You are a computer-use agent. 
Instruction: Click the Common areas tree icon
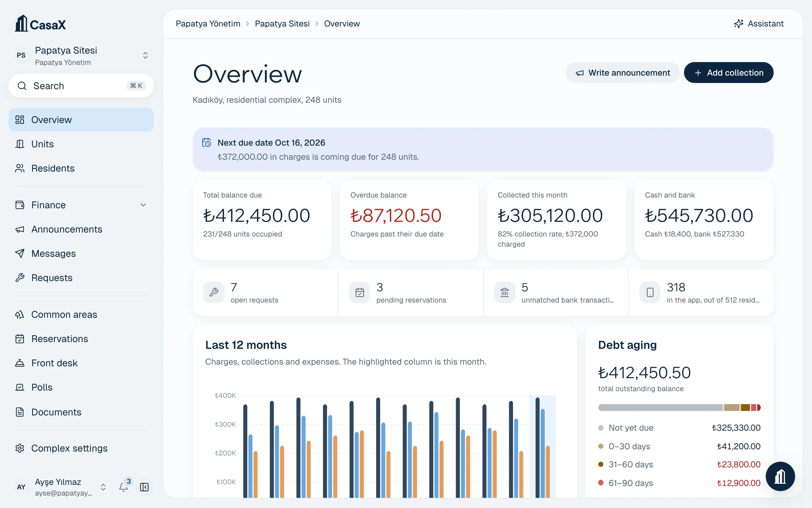[20, 314]
